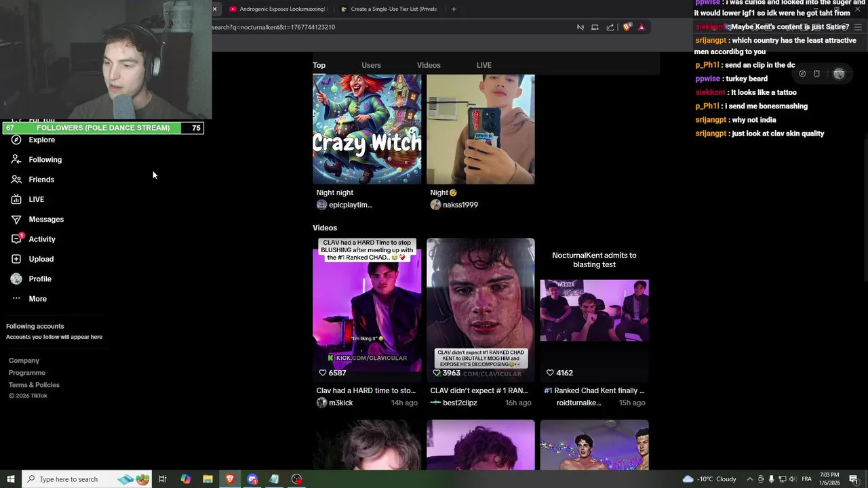Switch to the Create a Single-Use Tier List tab
868x488 pixels.
point(389,9)
